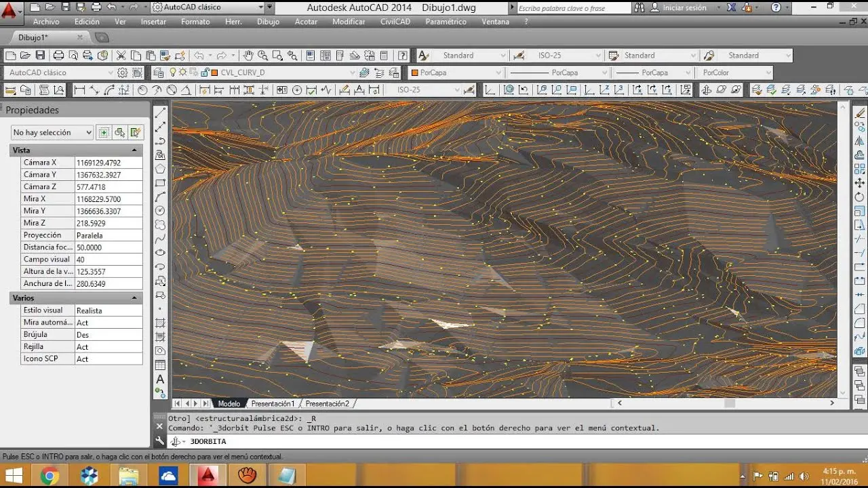Image resolution: width=868 pixels, height=488 pixels.
Task: Select the Circle draw tool
Action: click(x=161, y=211)
